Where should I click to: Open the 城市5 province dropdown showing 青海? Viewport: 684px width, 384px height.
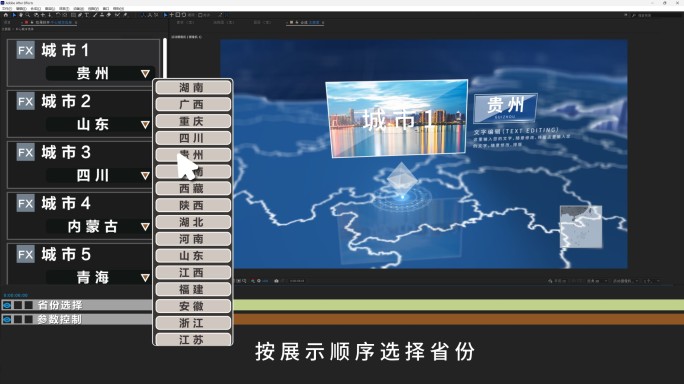tap(100, 278)
